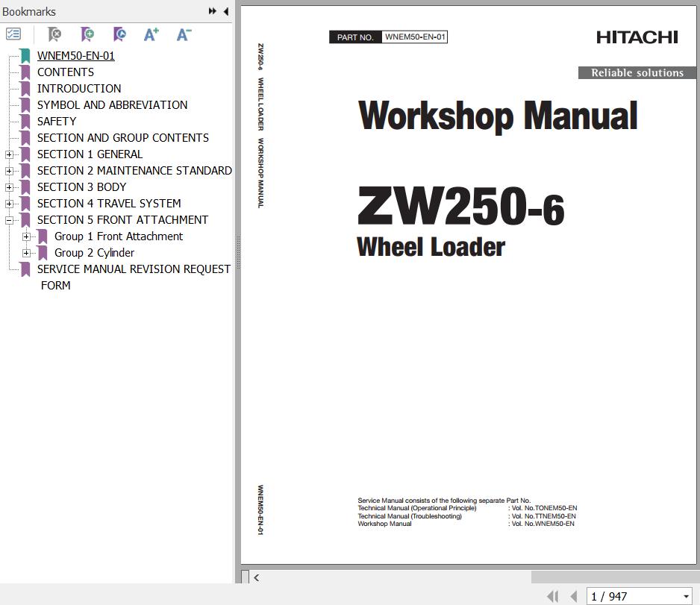Screen dimensions: 700x605
Task: Jump to the INTRODUCTION bookmark
Action: [79, 89]
